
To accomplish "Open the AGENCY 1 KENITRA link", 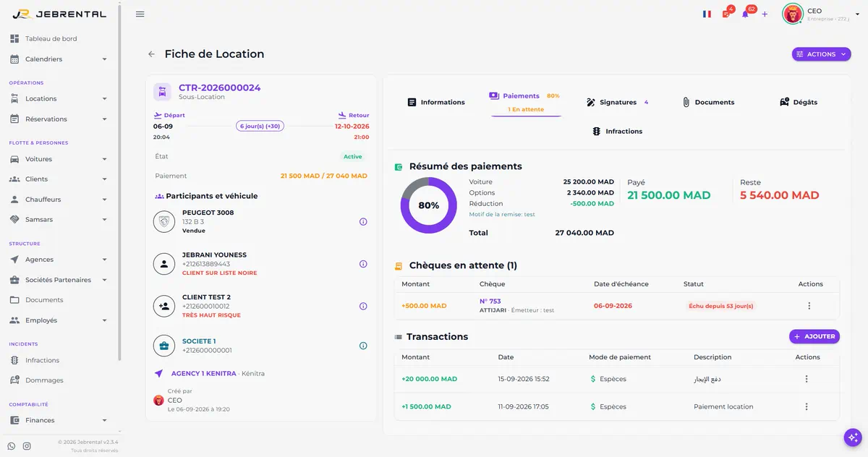I will coord(204,374).
